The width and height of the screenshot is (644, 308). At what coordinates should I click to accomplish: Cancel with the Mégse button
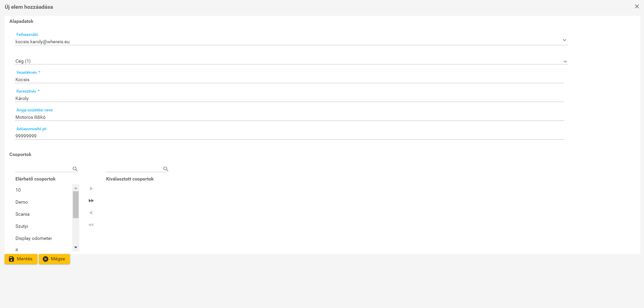[x=54, y=259]
